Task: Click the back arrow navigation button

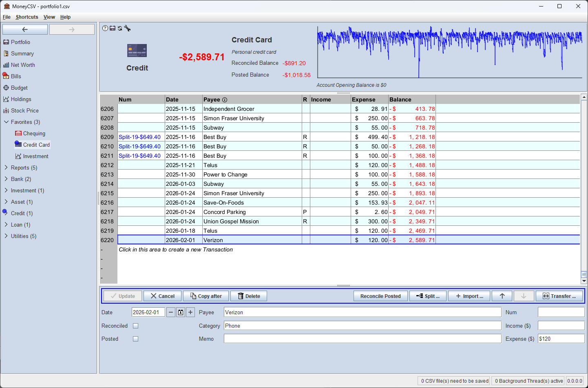Action: click(x=25, y=29)
